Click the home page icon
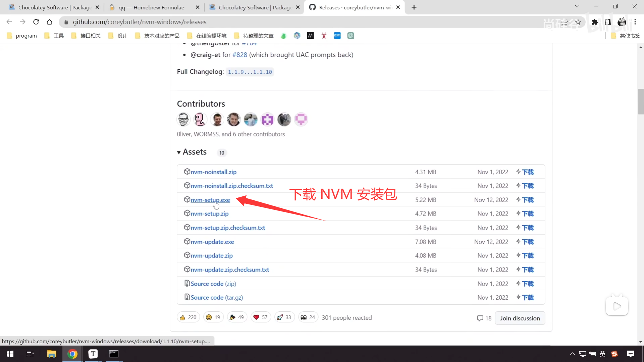The height and width of the screenshot is (362, 644). pyautogui.click(x=50, y=22)
